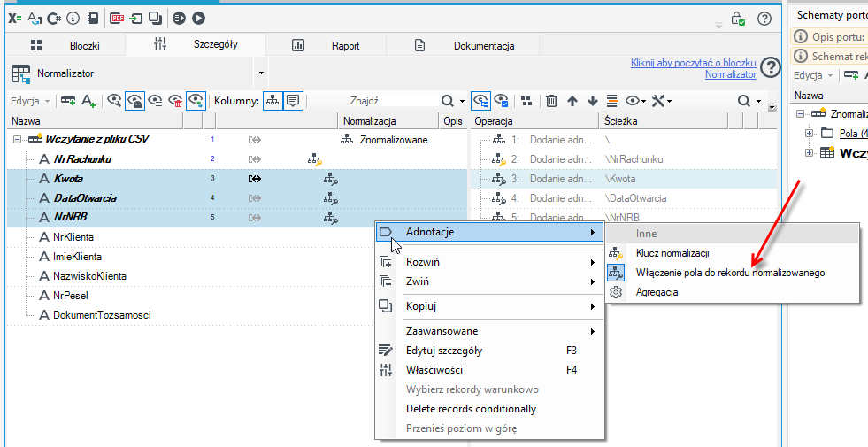The height and width of the screenshot is (447, 868).
Task: Click Właściwości in context menu
Action: point(489,370)
